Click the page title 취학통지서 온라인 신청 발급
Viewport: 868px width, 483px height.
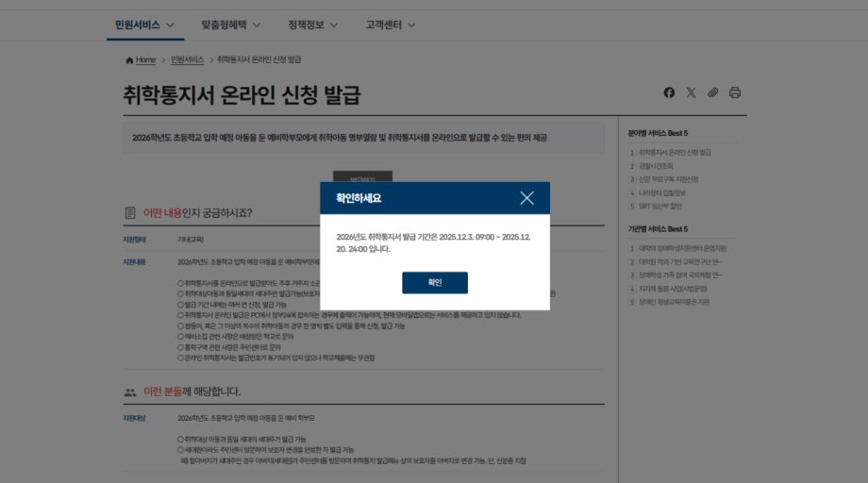pos(242,94)
